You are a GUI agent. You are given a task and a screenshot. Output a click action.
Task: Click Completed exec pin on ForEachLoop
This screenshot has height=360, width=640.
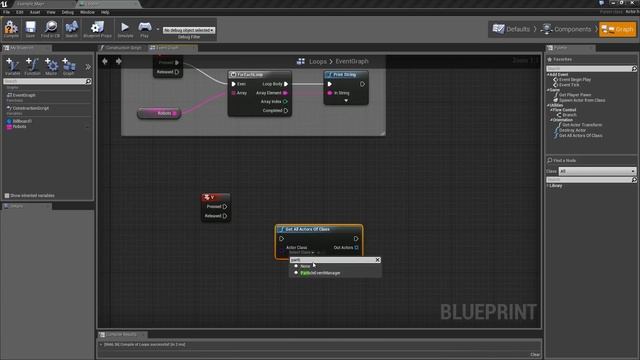coord(286,111)
